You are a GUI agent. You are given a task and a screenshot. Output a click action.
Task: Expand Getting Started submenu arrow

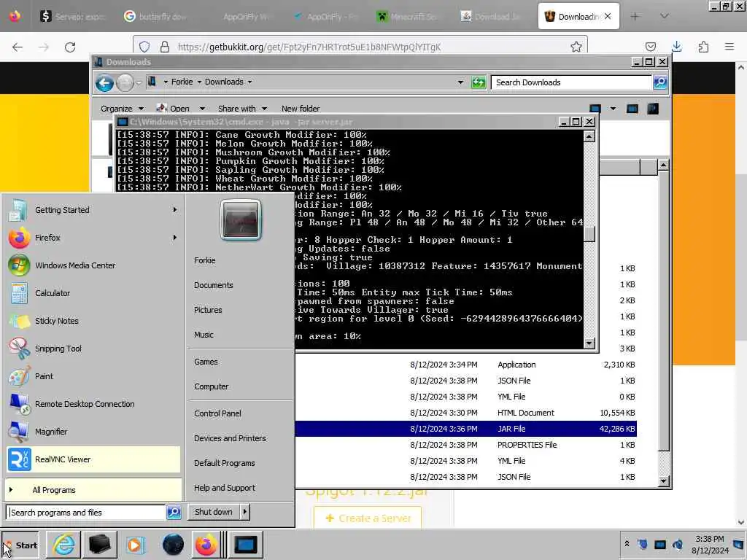click(175, 210)
